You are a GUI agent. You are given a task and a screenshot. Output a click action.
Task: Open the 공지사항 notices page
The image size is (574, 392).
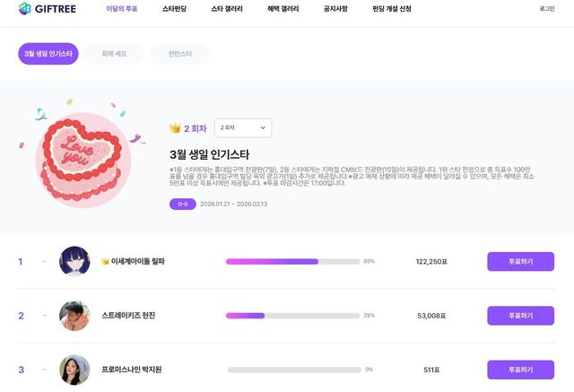(336, 8)
